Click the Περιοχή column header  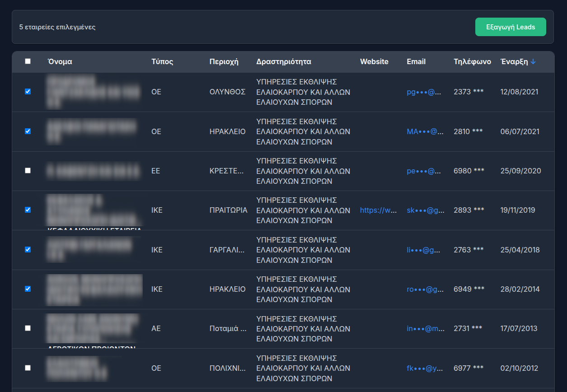[x=224, y=62]
